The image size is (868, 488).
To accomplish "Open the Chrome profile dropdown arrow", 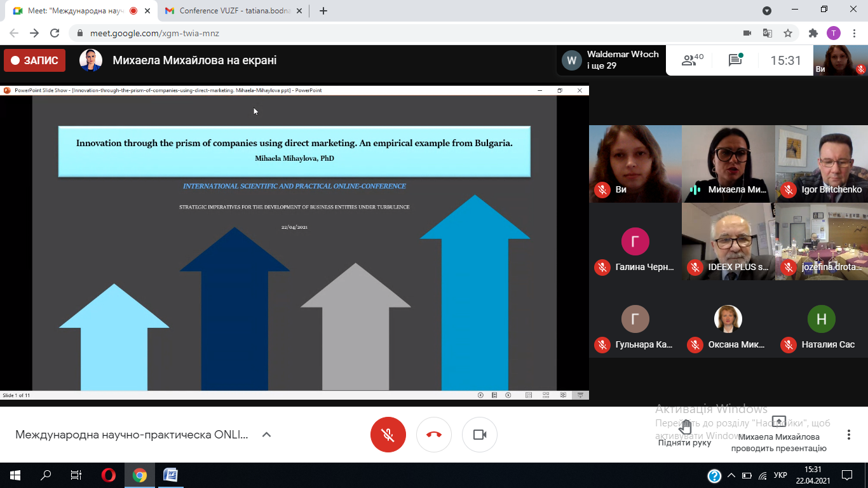I will [767, 11].
